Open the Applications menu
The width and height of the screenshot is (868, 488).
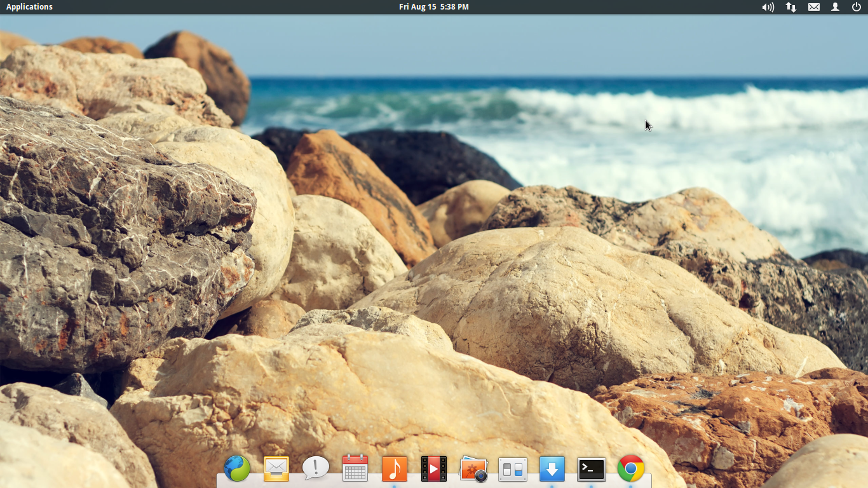click(x=29, y=7)
